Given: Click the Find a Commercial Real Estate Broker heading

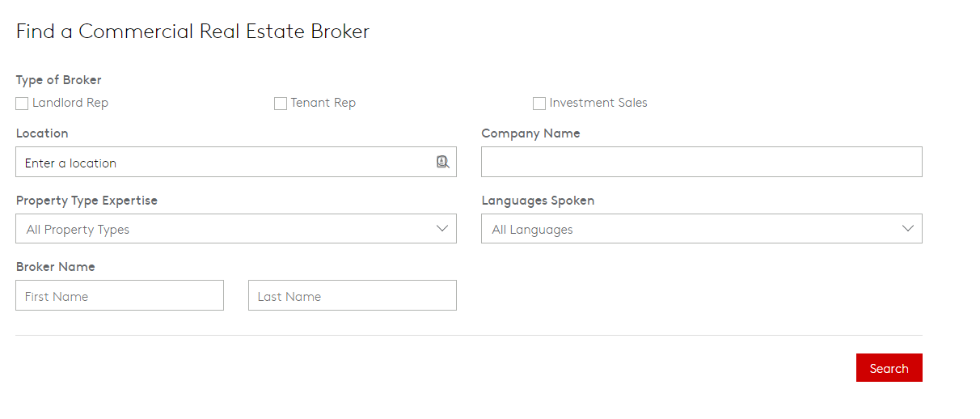Looking at the screenshot, I should 192,32.
